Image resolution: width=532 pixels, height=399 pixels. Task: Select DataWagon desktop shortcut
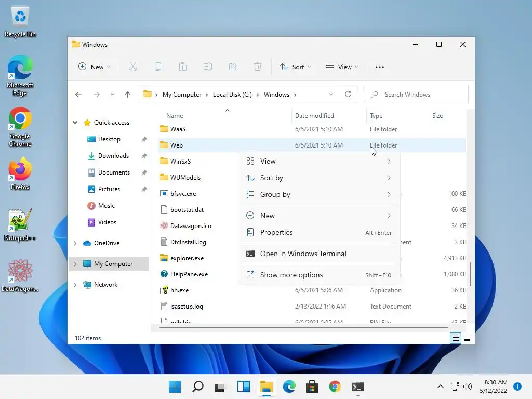pyautogui.click(x=20, y=275)
